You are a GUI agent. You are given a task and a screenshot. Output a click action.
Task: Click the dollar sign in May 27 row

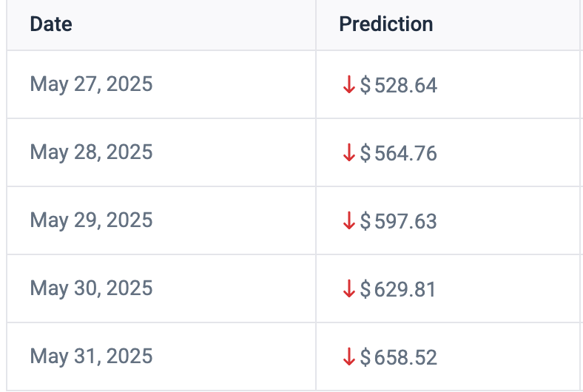(x=365, y=85)
